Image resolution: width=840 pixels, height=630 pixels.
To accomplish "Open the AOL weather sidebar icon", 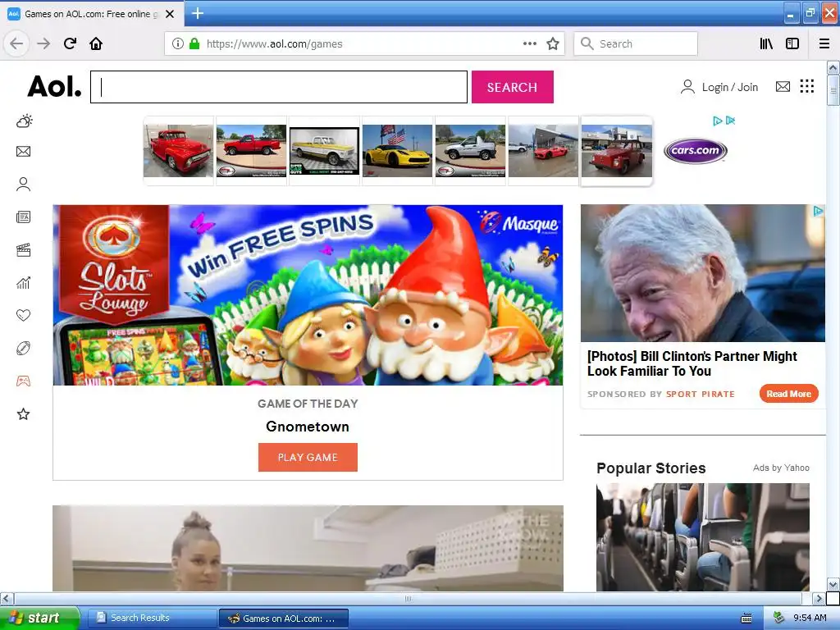I will [24, 121].
